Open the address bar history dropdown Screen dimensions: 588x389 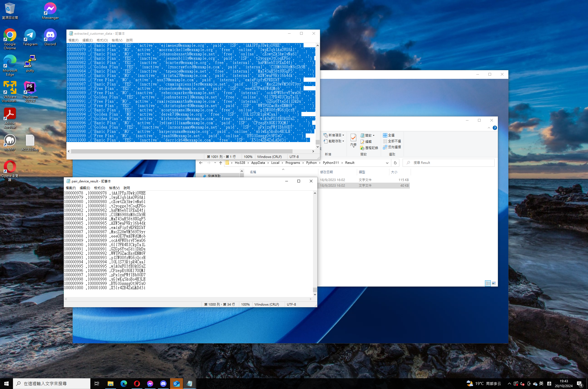point(387,163)
